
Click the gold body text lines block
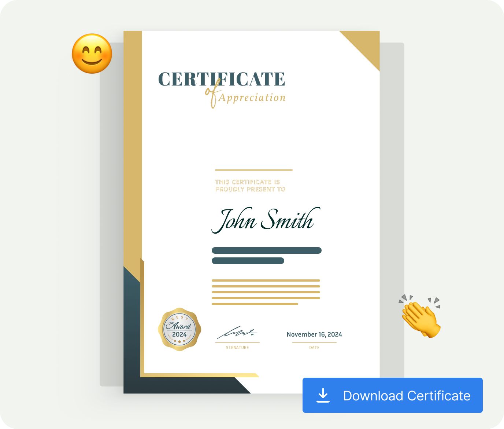pyautogui.click(x=266, y=292)
